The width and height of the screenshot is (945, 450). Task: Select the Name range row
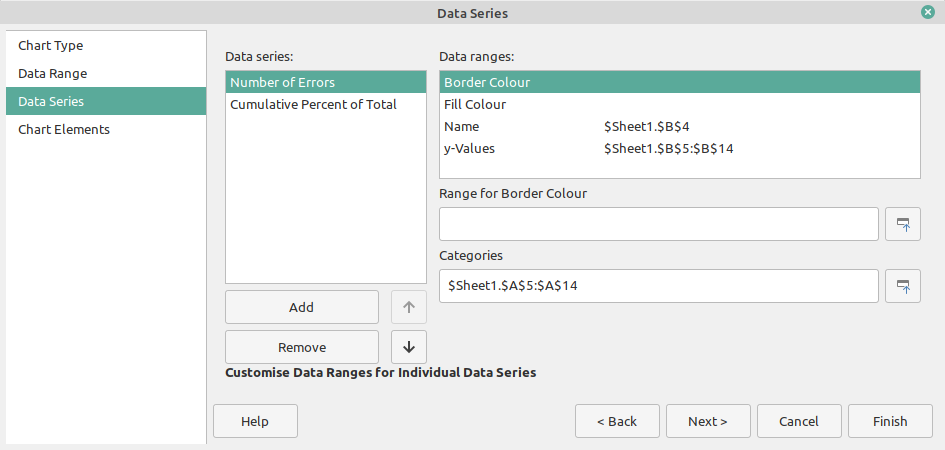[462, 126]
